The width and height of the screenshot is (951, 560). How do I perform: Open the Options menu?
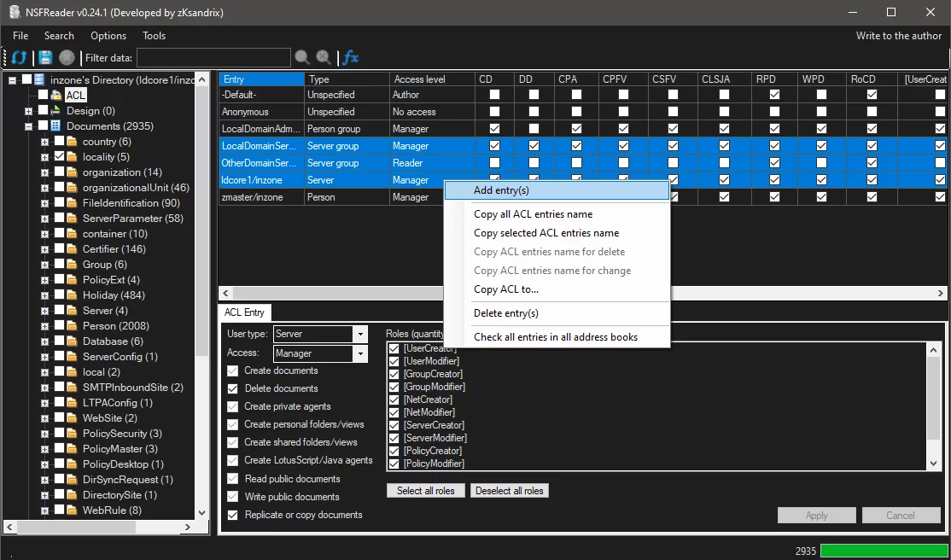coord(108,36)
